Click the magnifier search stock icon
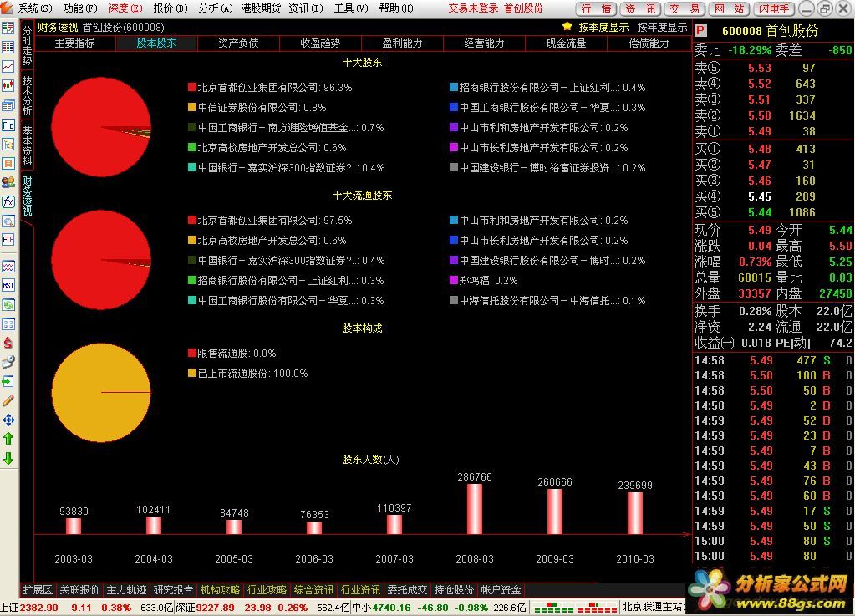This screenshot has width=855, height=616. (8, 221)
